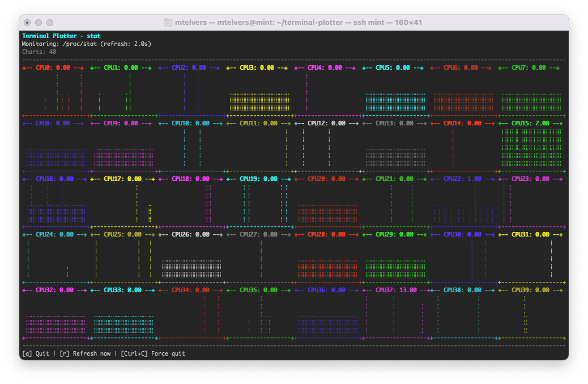Click the 'Terminal Plotter - stat' heading
The image size is (588, 384).
pyautogui.click(x=61, y=36)
